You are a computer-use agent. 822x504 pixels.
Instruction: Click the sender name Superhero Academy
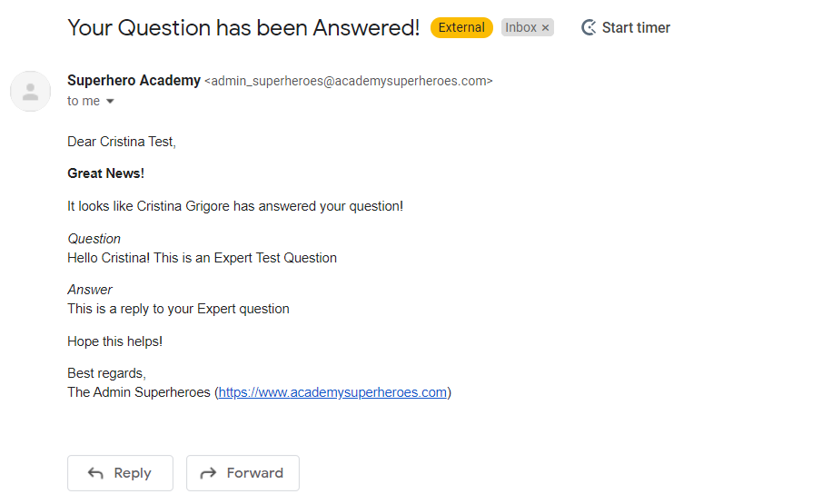[x=134, y=81]
